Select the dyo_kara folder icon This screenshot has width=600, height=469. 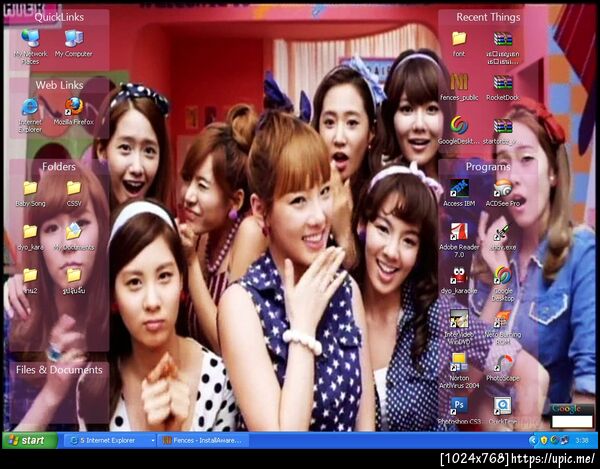30,237
